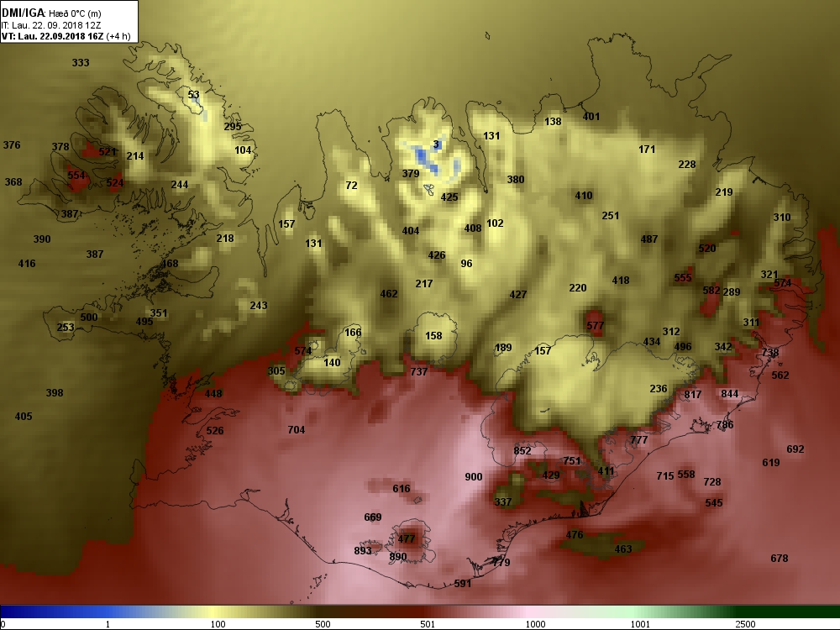Click the map value '53' in the Westfjords
Viewport: 840px width, 630px height.
coord(193,95)
